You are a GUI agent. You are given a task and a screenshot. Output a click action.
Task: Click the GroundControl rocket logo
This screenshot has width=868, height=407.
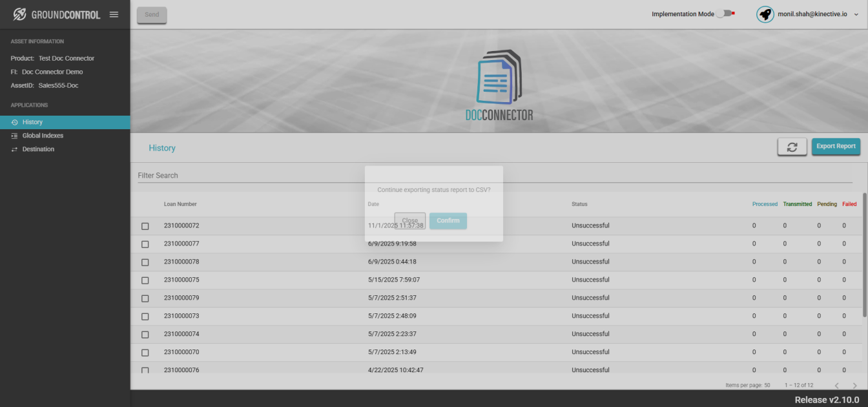[20, 14]
